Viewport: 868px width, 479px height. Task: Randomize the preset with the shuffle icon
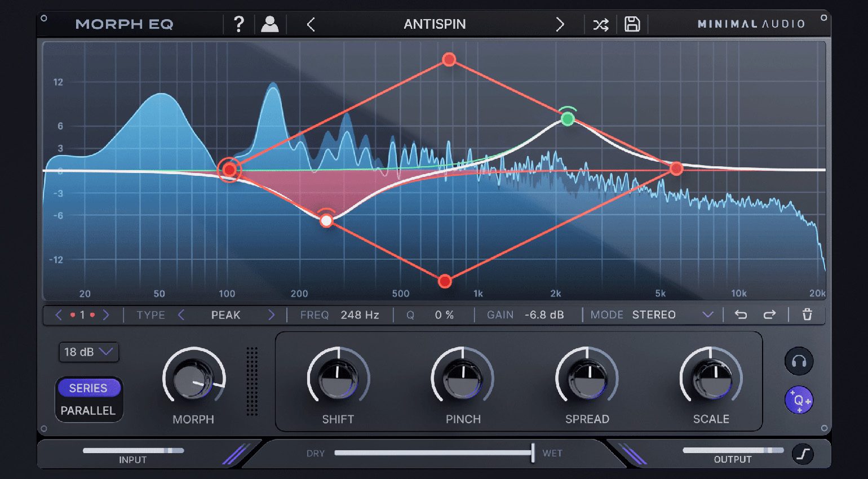coord(600,24)
